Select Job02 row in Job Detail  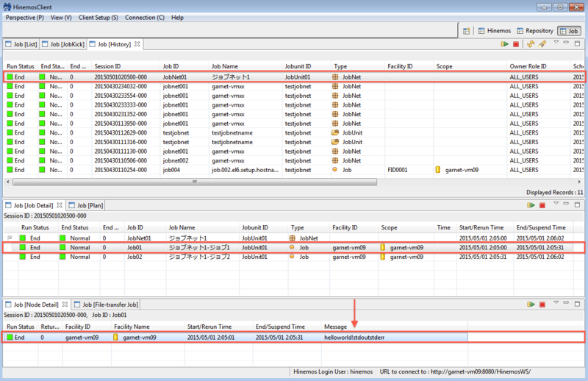(294, 257)
